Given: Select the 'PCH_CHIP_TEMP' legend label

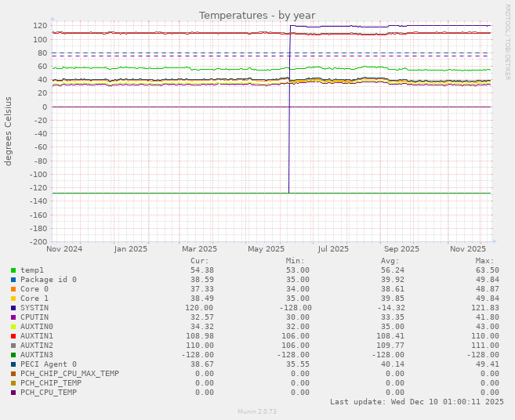Looking at the screenshot, I should (51, 383).
